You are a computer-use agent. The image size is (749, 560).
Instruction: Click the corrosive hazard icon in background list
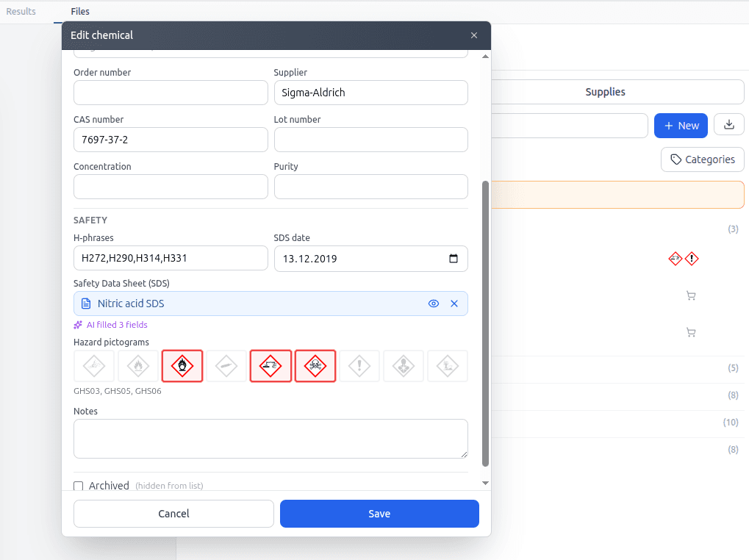coord(675,259)
